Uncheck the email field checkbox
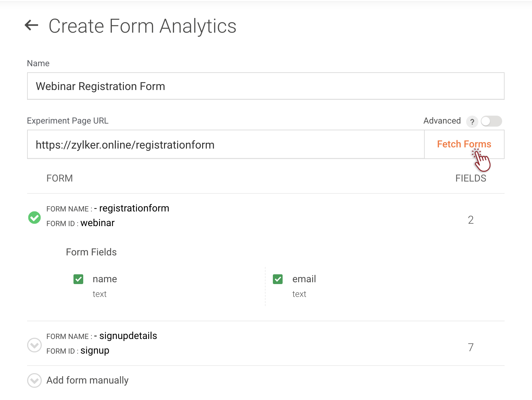532x400 pixels. pos(278,279)
